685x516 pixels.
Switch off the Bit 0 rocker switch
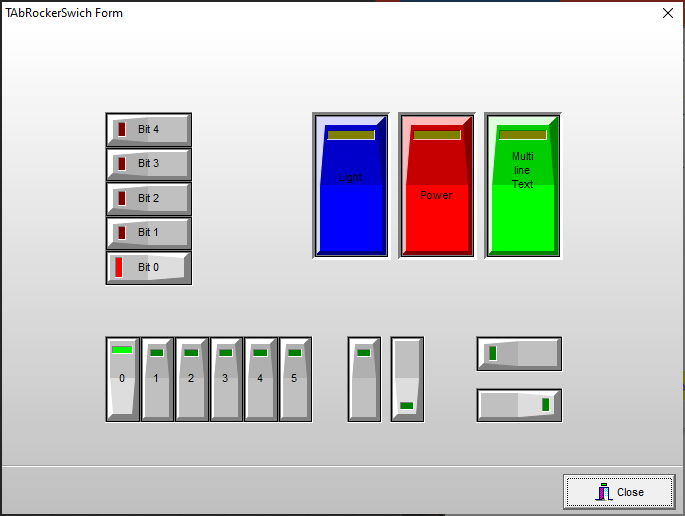click(149, 268)
